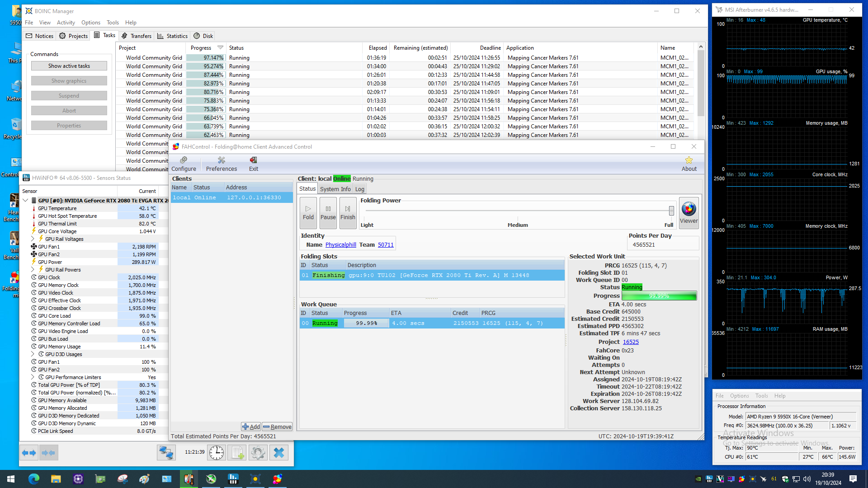Open the Windows Start menu
This screenshot has height=488, width=868.
point(11,479)
